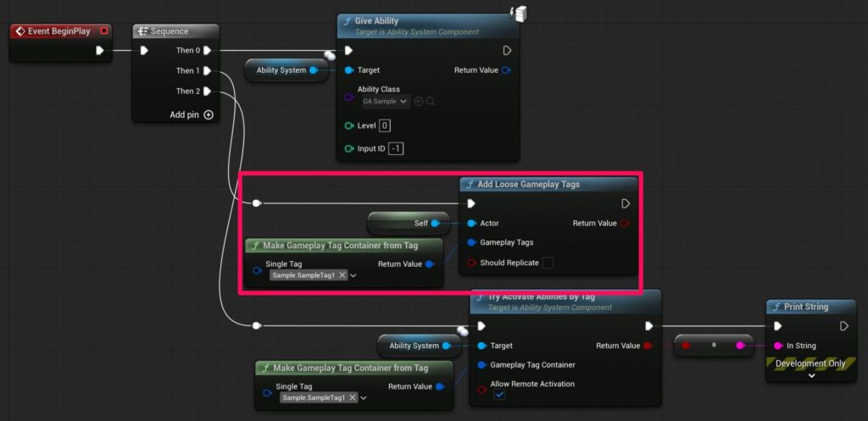Expand the Print String Development Only chevron
The width and height of the screenshot is (868, 421).
tap(810, 375)
